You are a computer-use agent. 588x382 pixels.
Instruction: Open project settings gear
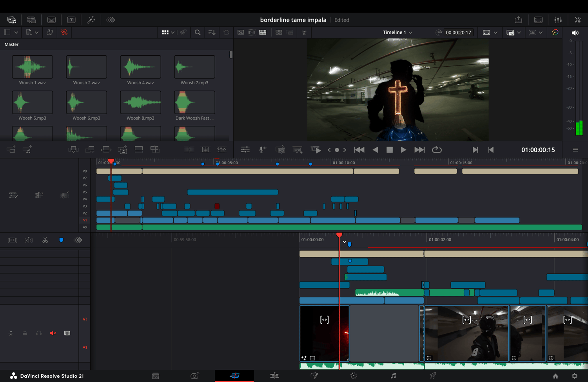point(575,376)
